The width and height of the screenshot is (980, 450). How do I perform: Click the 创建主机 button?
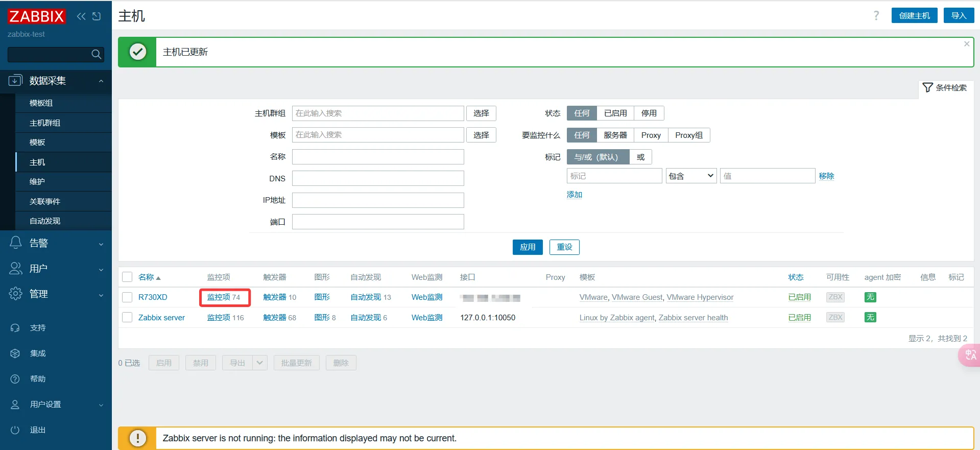click(914, 16)
